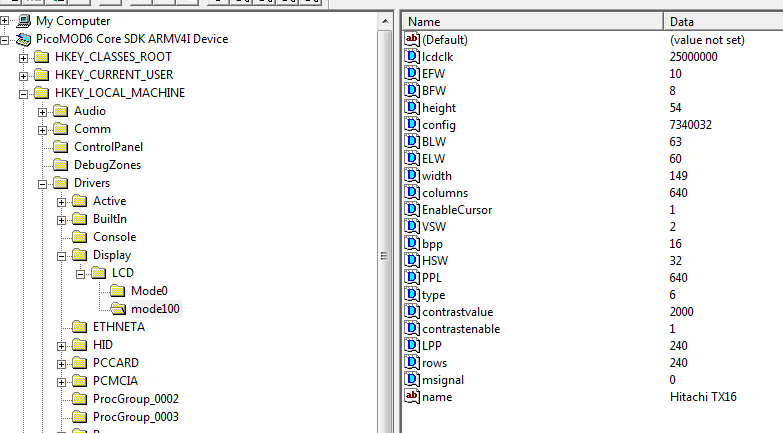Expand the Audio key node

pos(43,111)
